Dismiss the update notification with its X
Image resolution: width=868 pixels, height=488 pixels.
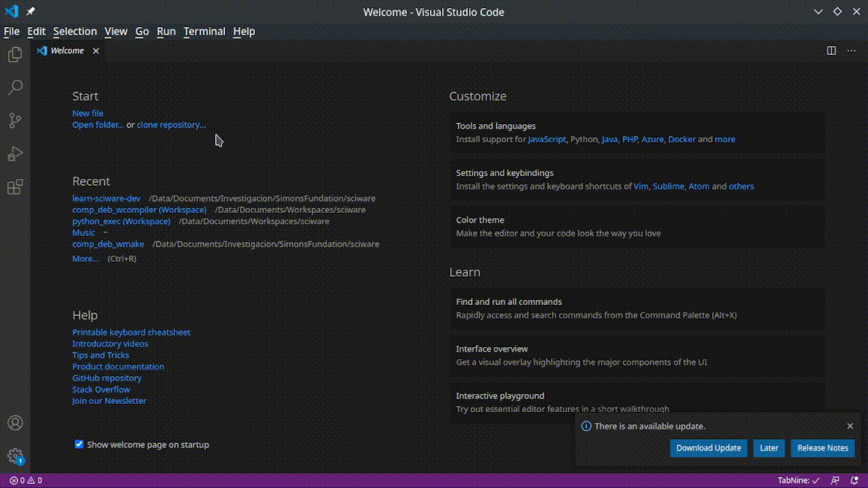click(850, 426)
